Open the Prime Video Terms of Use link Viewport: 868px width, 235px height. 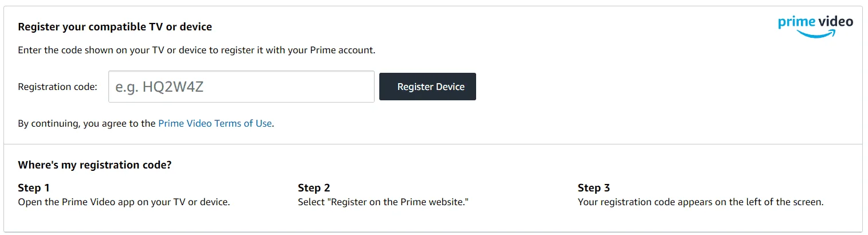[x=215, y=123]
